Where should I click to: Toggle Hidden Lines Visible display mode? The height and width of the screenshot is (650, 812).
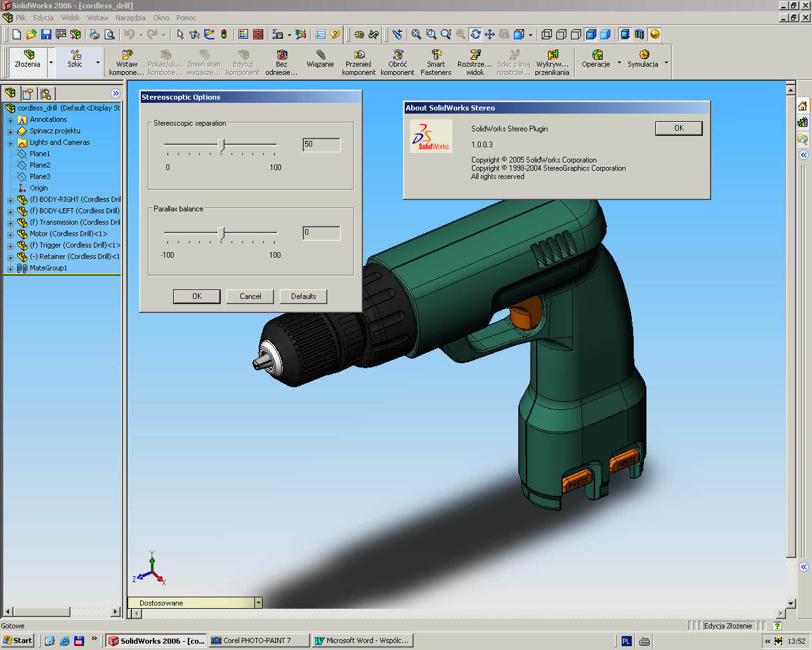[x=561, y=34]
